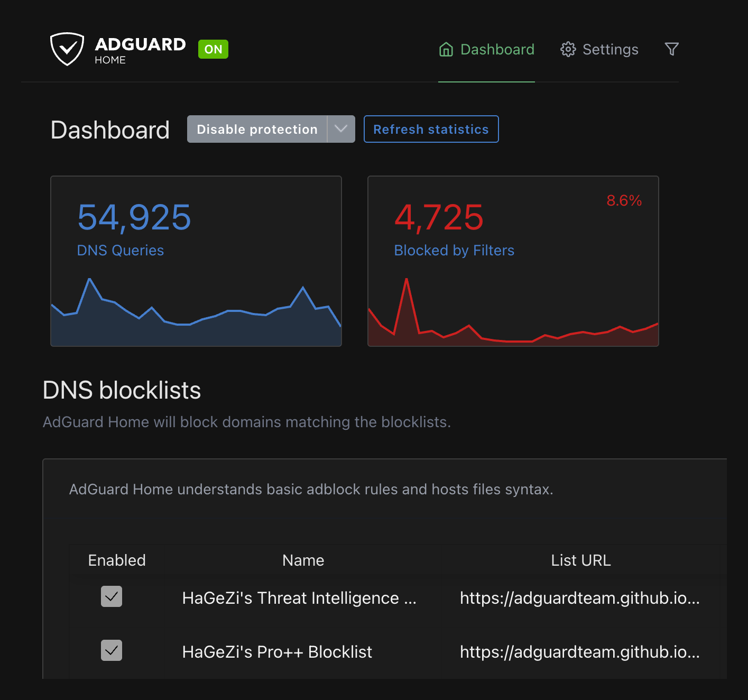The height and width of the screenshot is (700, 748).
Task: Click the ADGUARD HOME wordmark
Action: pos(140,50)
